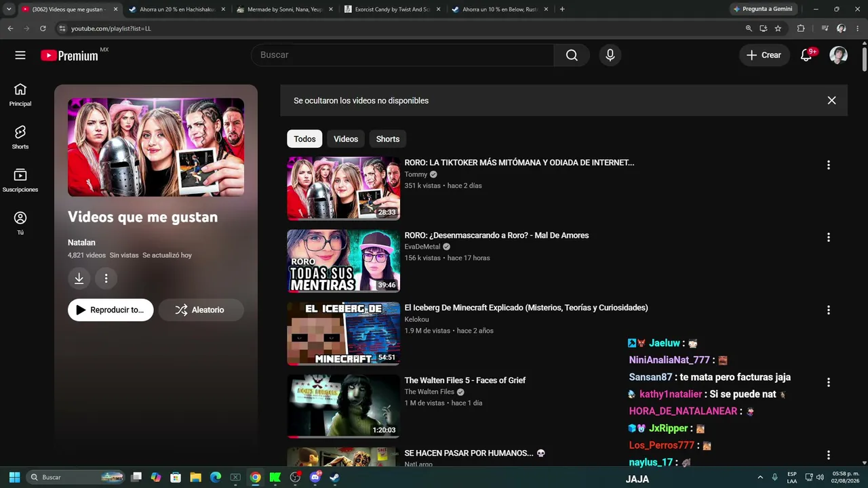This screenshot has width=868, height=488.
Task: Open the Kelokou channel link
Action: [417, 319]
